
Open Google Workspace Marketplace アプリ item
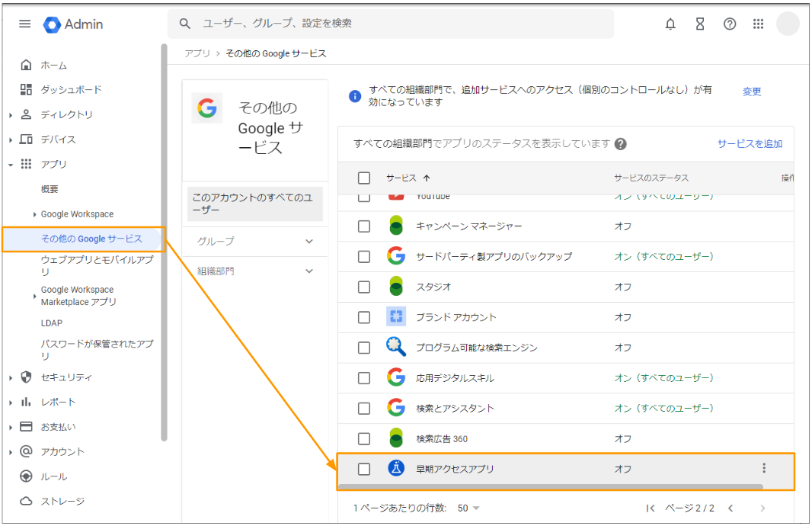(x=78, y=296)
